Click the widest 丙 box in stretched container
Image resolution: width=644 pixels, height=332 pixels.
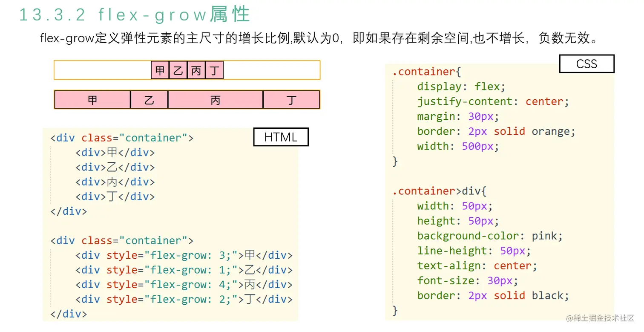click(216, 100)
